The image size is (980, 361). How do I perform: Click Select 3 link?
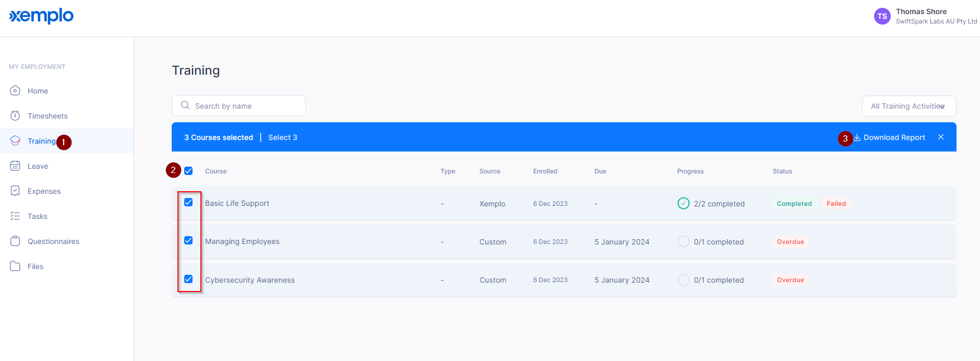click(x=282, y=137)
